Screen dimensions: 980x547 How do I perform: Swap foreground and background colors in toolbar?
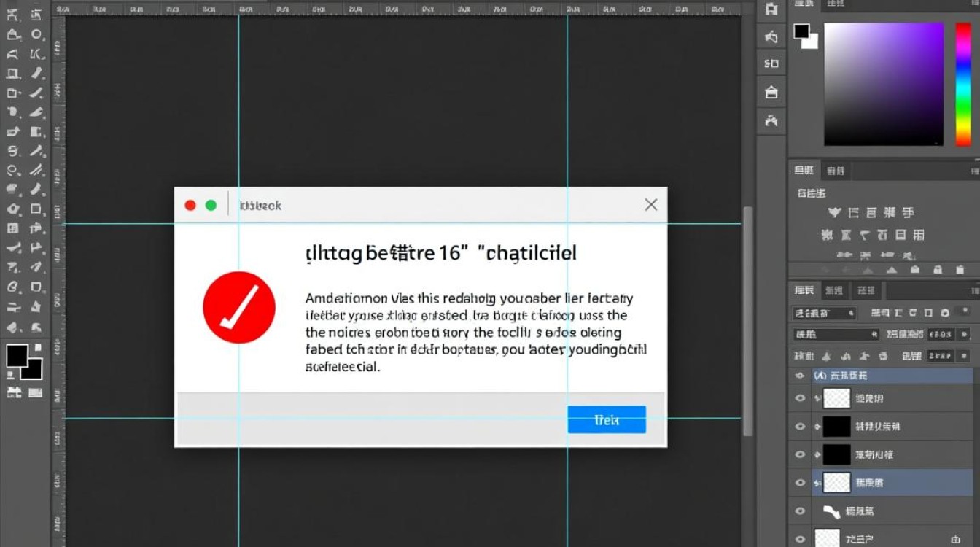click(x=37, y=349)
